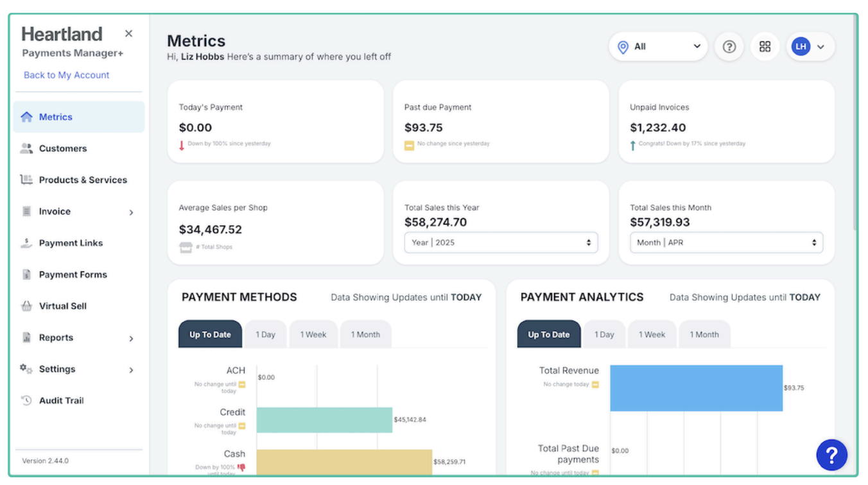Click the Audit Trail history icon
Image resolution: width=868 pixels, height=485 pixels.
(x=26, y=400)
